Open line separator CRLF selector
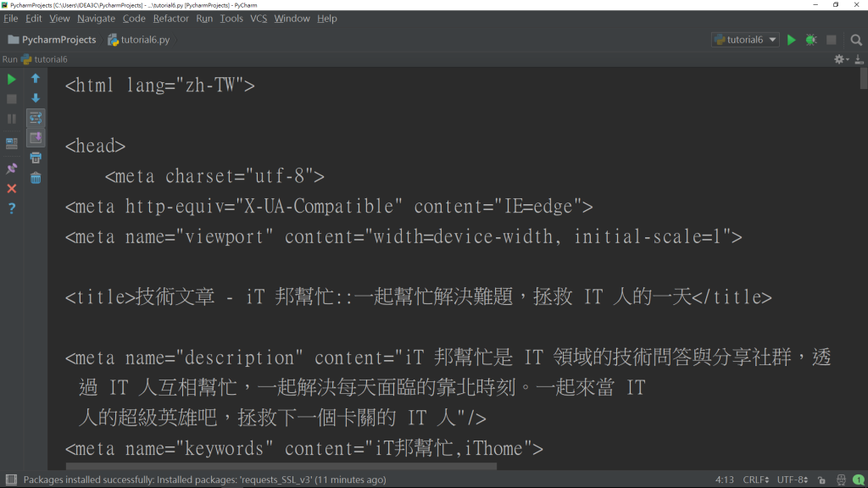868x488 pixels. coord(755,480)
